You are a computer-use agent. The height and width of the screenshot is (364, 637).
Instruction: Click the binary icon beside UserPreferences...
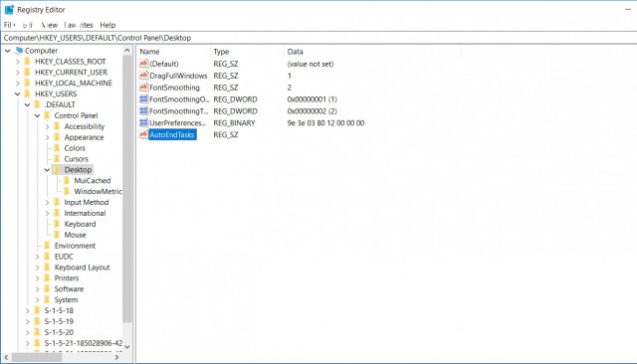143,122
